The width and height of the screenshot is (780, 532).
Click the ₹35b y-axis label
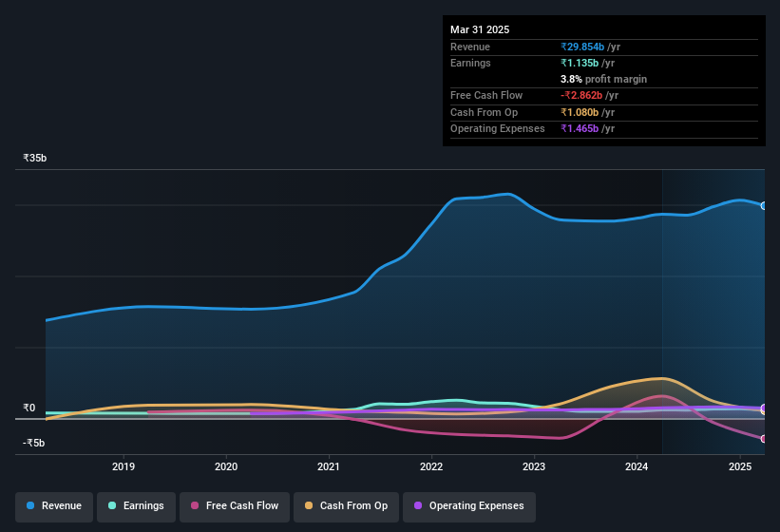coord(35,158)
